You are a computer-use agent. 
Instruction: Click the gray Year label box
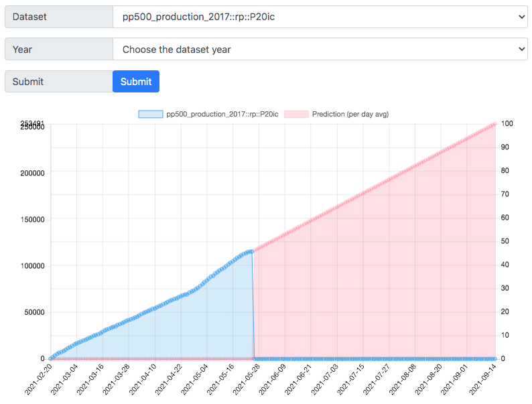pos(59,49)
